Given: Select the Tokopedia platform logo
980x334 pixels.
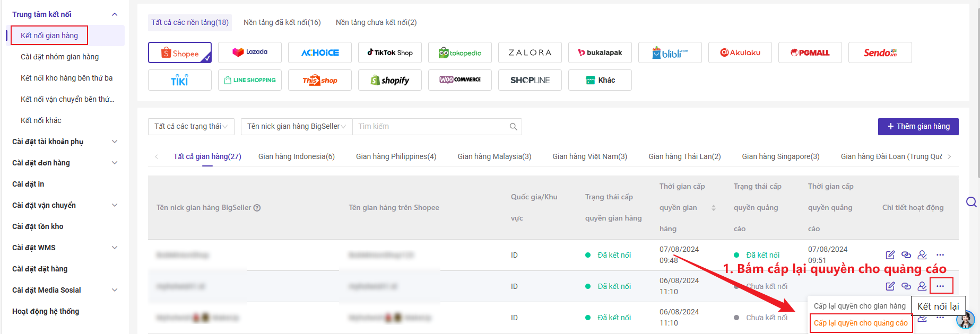Looking at the screenshot, I should (x=460, y=52).
